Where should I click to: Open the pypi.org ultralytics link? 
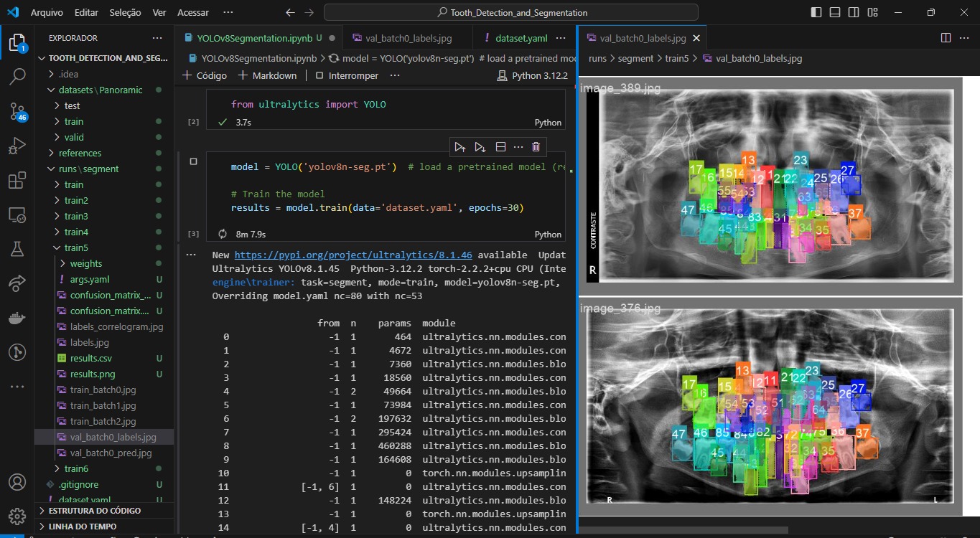[353, 255]
